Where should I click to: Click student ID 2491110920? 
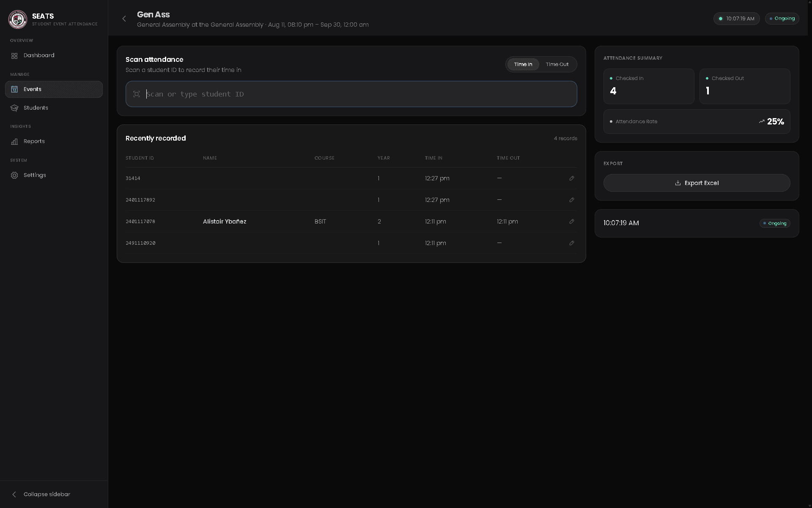(x=140, y=243)
